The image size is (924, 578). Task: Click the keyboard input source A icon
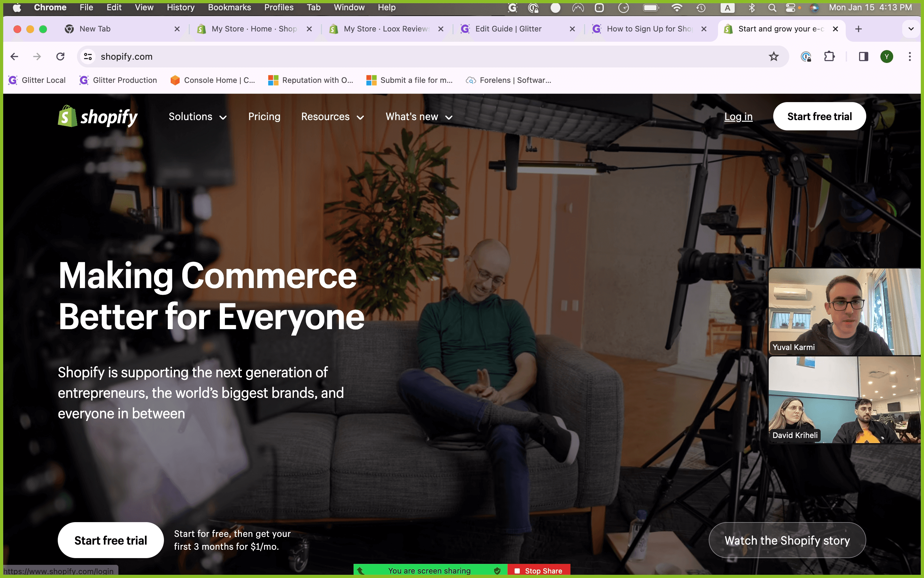(727, 8)
